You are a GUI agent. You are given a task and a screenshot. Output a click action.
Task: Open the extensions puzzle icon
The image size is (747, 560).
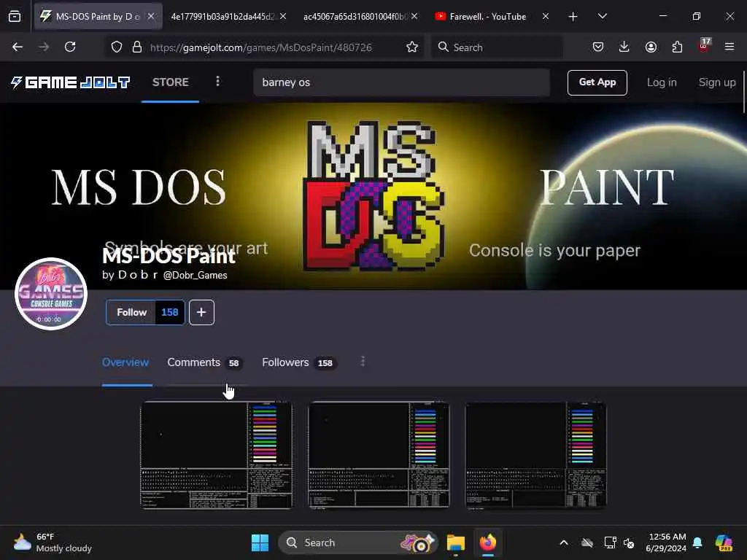pos(677,47)
